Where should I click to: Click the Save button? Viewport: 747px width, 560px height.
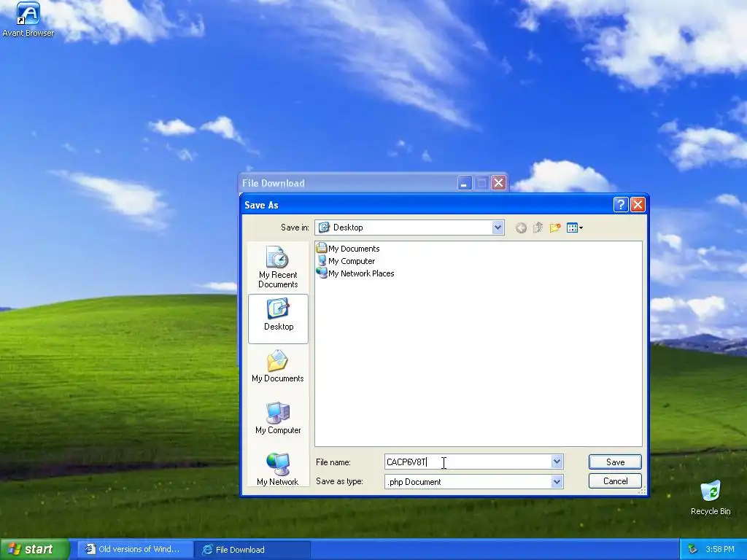point(615,462)
